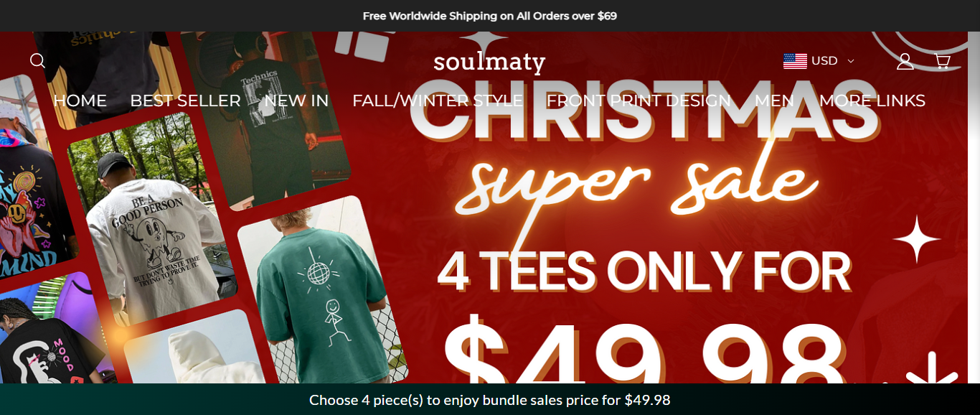
Task: Open the FALL/WINTER STYLE menu
Action: pyautogui.click(x=438, y=101)
